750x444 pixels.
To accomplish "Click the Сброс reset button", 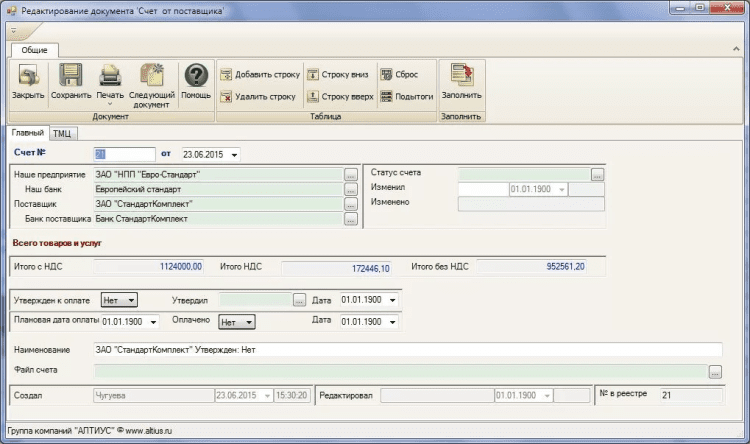I will (399, 75).
